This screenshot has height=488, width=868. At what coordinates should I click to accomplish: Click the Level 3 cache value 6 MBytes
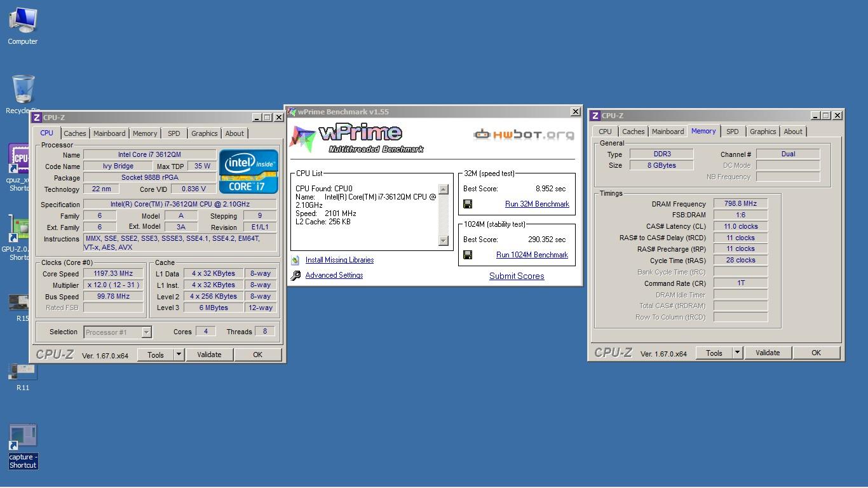point(214,308)
